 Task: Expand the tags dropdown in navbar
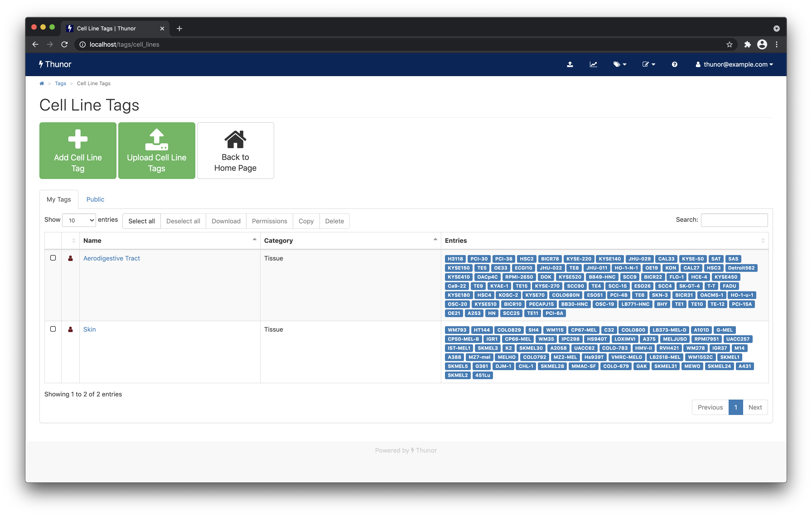coord(619,64)
